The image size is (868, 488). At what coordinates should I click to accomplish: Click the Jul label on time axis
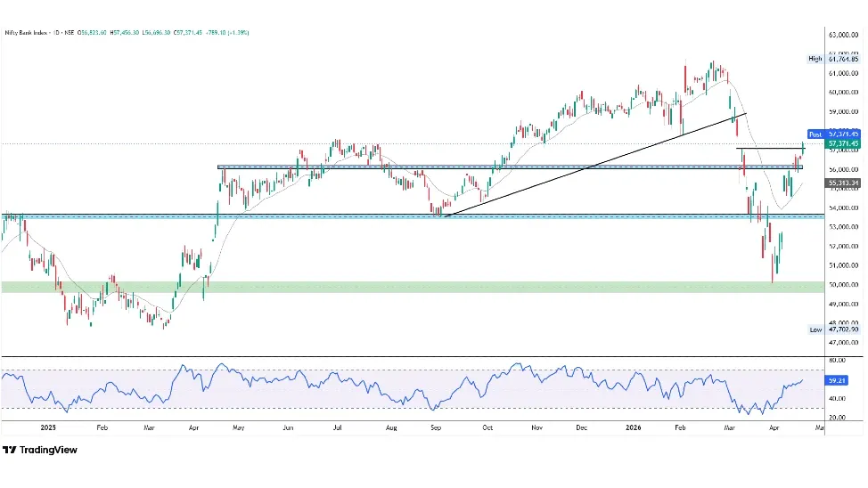point(337,427)
